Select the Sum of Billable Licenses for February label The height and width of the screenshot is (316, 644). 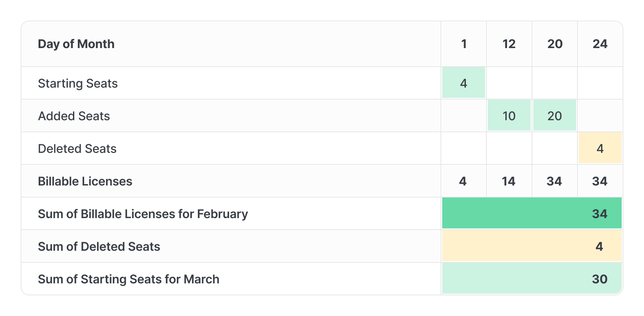143,214
